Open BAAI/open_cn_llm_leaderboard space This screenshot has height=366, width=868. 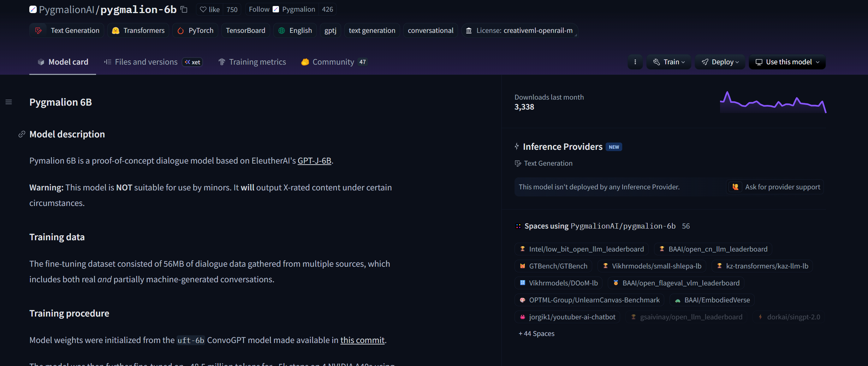[713, 249]
